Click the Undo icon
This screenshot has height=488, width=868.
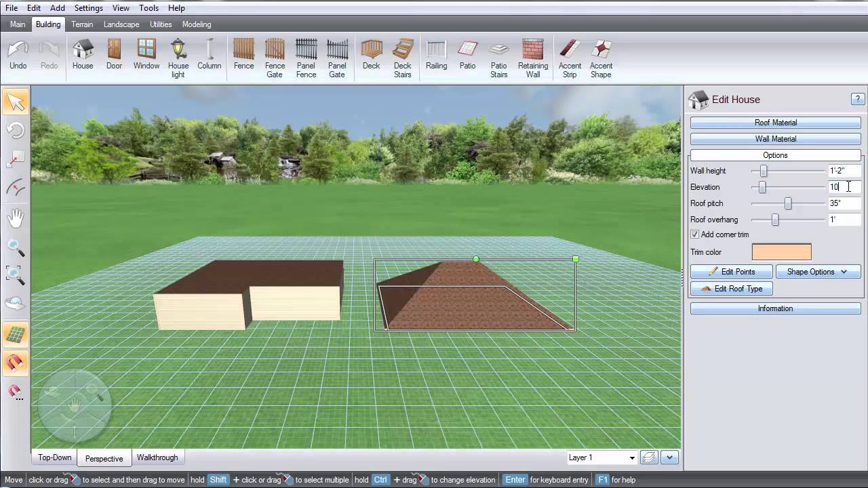tap(18, 55)
